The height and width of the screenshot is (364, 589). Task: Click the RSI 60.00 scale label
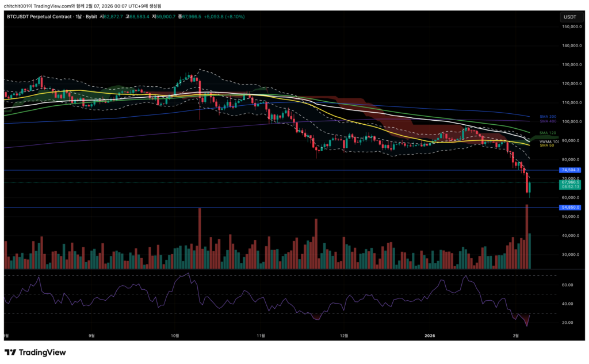(x=567, y=285)
